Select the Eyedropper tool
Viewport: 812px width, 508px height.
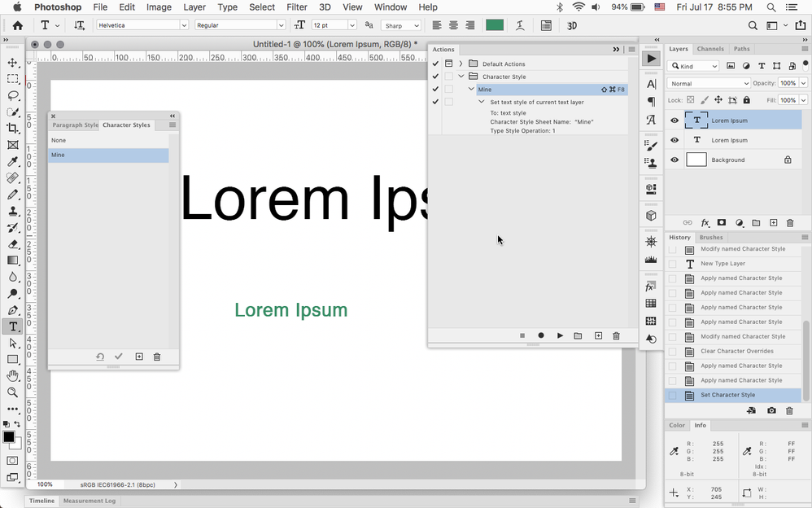pyautogui.click(x=13, y=161)
